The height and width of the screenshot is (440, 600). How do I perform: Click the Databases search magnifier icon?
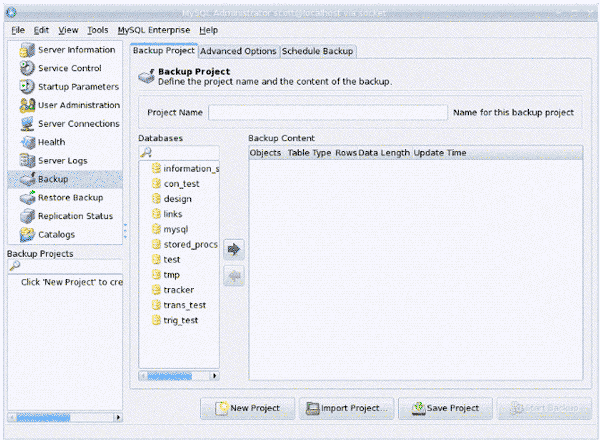click(146, 153)
